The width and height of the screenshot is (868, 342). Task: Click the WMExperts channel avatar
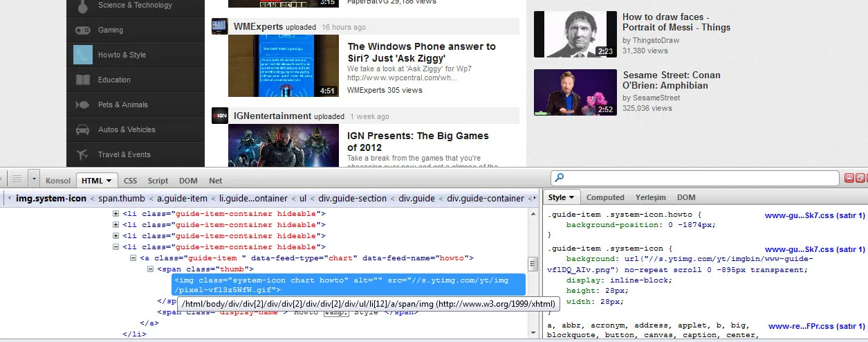(220, 26)
